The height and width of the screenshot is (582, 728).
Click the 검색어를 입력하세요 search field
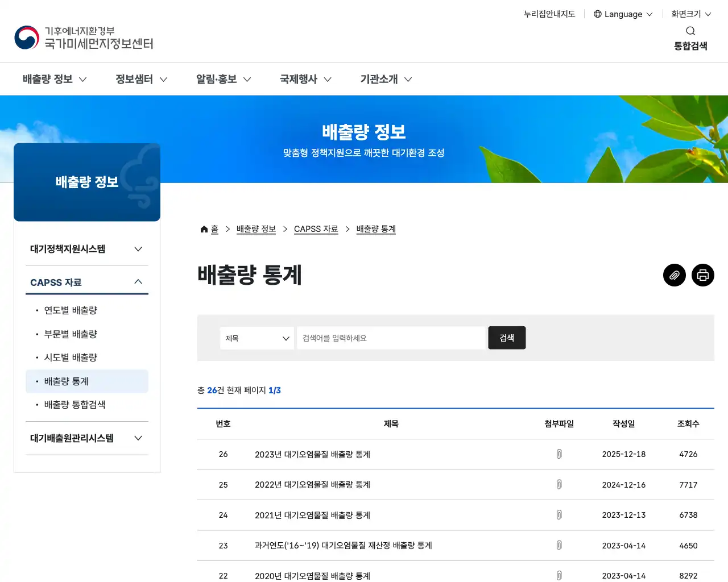pyautogui.click(x=391, y=338)
